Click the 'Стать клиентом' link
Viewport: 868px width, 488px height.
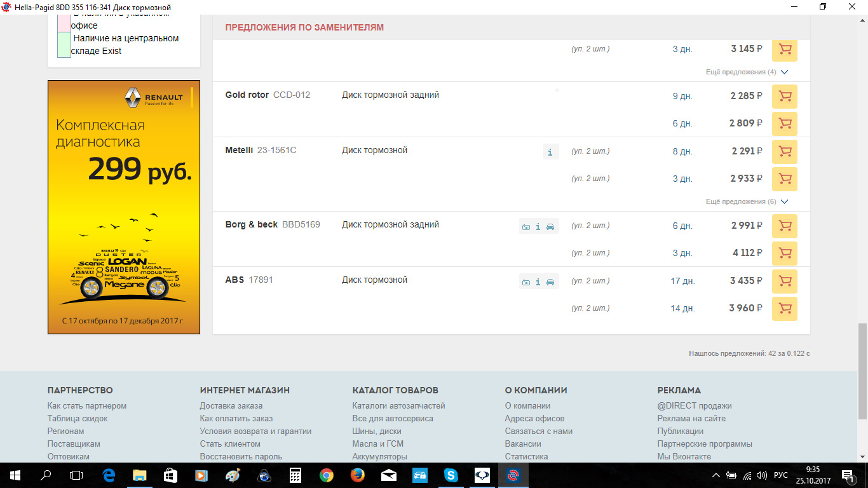coord(230,444)
